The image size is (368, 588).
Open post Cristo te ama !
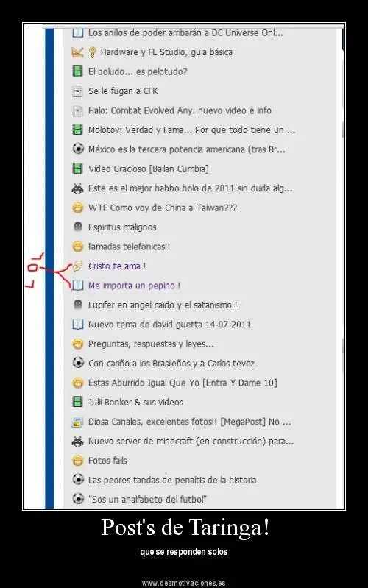pos(117,266)
